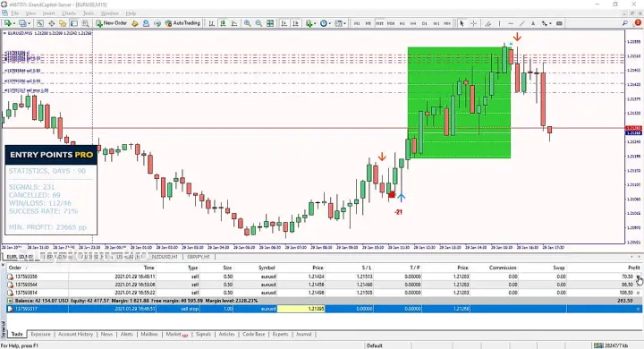Toggle the AutoTrading button
The height and width of the screenshot is (349, 644).
tap(182, 23)
